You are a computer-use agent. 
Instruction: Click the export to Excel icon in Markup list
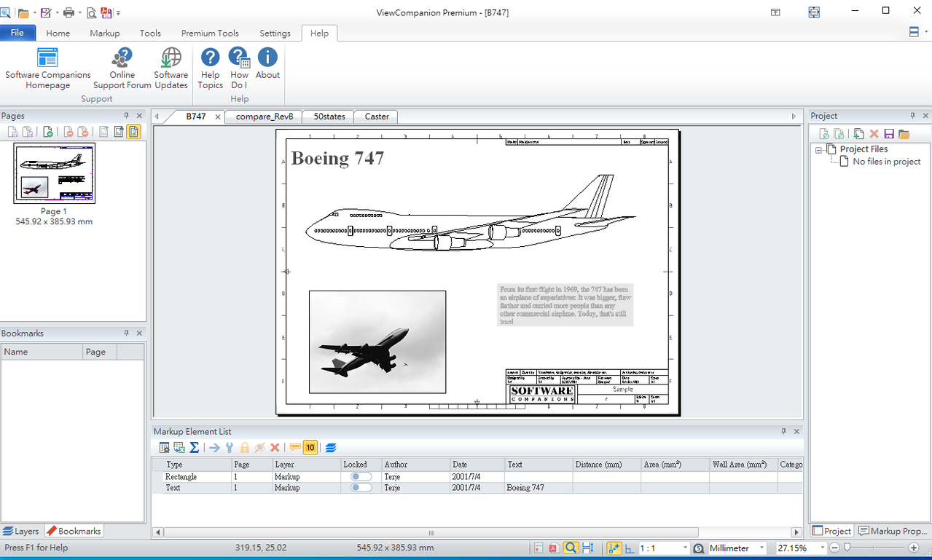[179, 448]
